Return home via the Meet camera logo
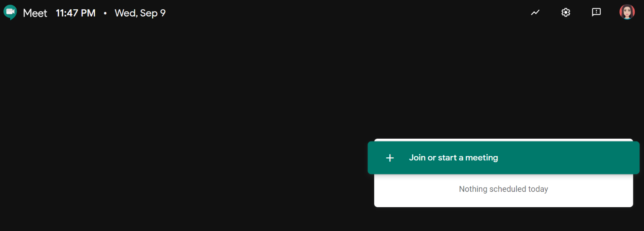The image size is (644, 231). coord(10,12)
